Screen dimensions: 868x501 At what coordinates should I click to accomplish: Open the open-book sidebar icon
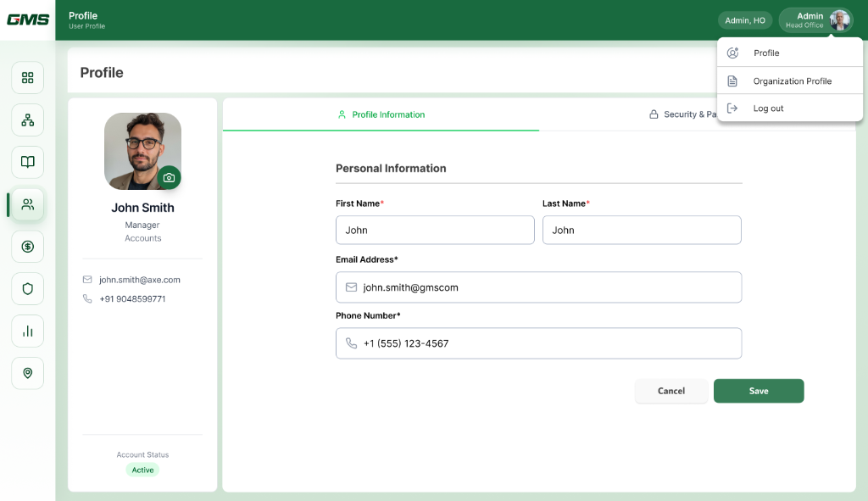pos(28,162)
